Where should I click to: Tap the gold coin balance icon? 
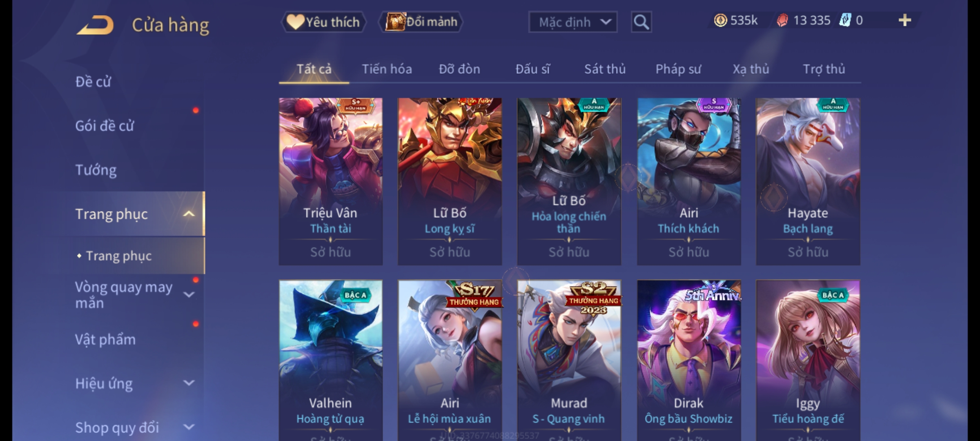(x=720, y=20)
